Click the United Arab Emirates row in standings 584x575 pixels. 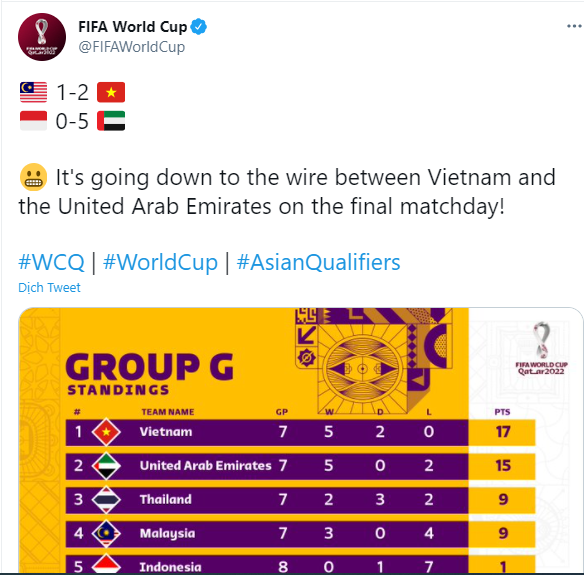point(301,466)
